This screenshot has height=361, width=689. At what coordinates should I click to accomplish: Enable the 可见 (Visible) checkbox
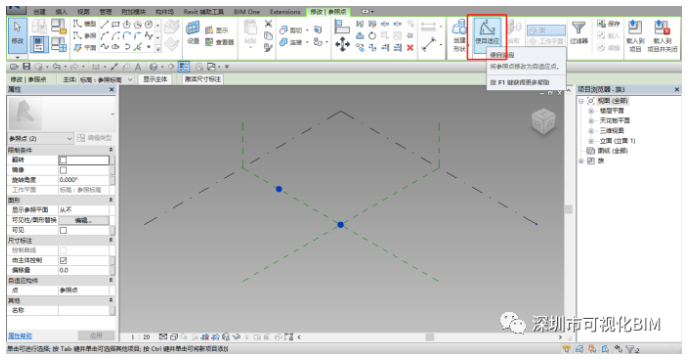point(63,230)
